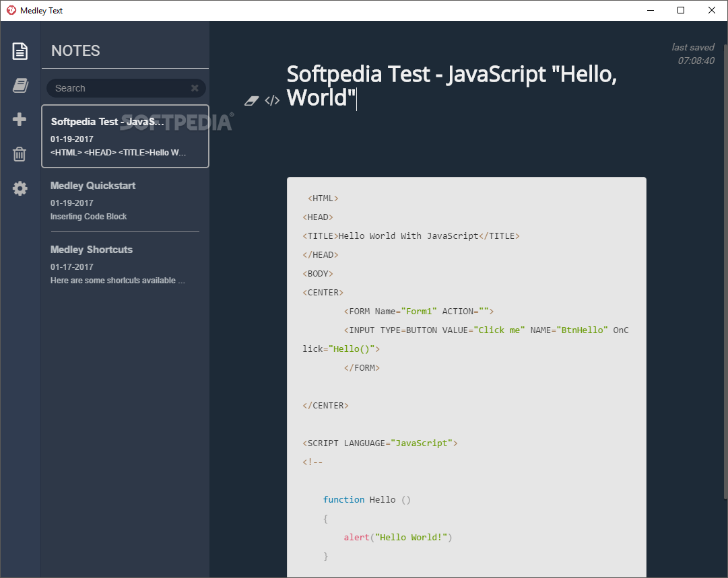Click the last saved timestamp
The width and height of the screenshot is (728, 578).
[x=693, y=54]
